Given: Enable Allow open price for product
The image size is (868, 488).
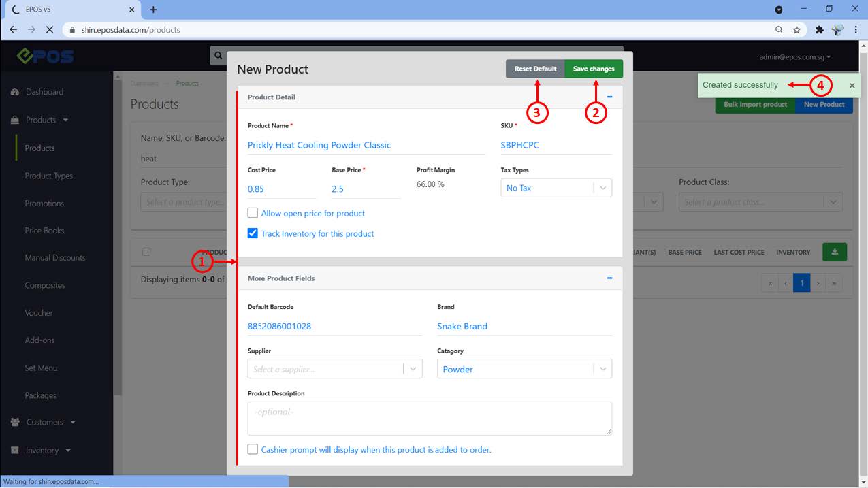Looking at the screenshot, I should point(253,213).
